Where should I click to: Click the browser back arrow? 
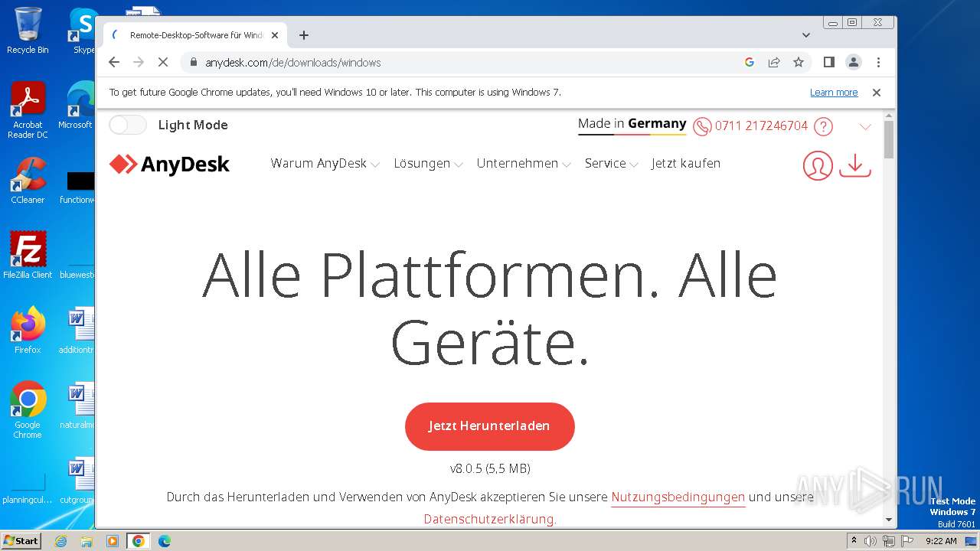tap(114, 62)
